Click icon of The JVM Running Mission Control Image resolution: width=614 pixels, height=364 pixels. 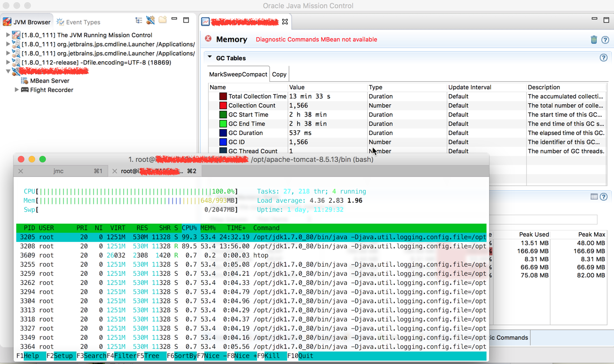coord(16,35)
